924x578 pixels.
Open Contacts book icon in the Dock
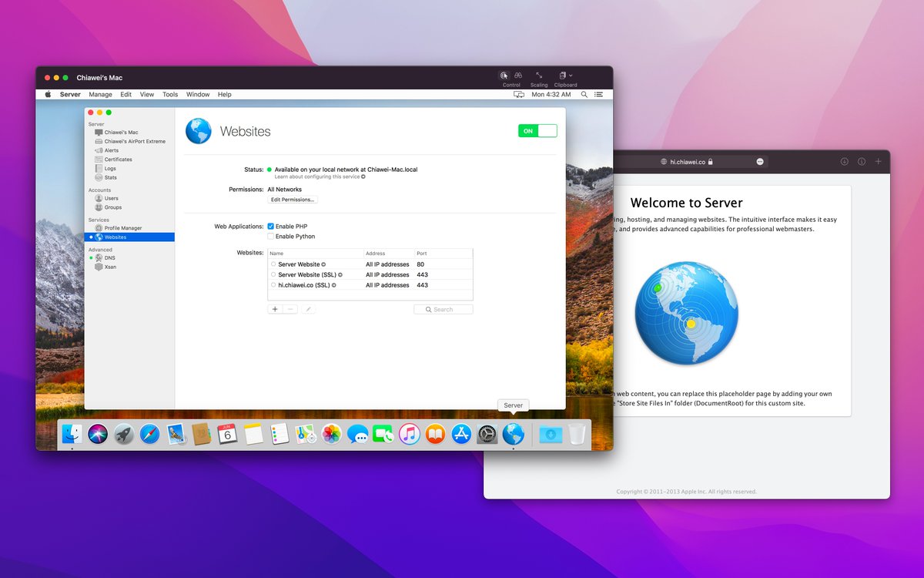pyautogui.click(x=201, y=434)
